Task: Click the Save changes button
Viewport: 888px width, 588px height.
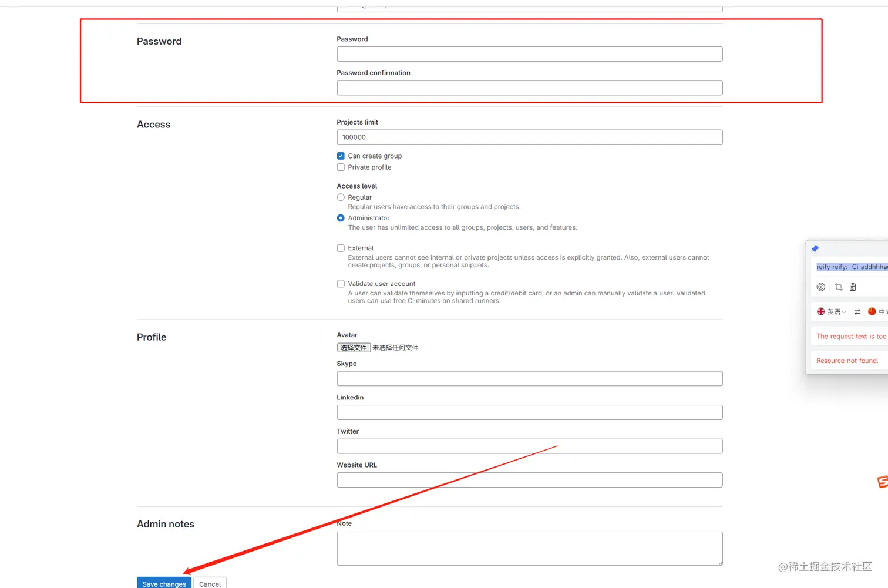Action: pyautogui.click(x=164, y=583)
